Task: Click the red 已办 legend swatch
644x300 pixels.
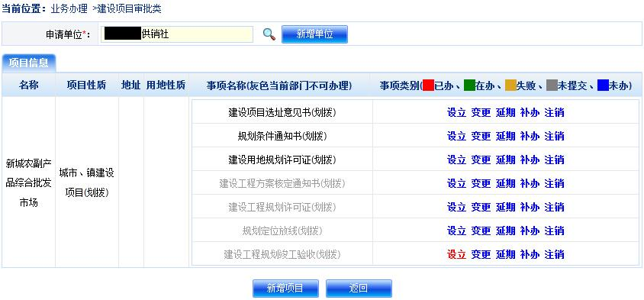Action: tap(428, 85)
